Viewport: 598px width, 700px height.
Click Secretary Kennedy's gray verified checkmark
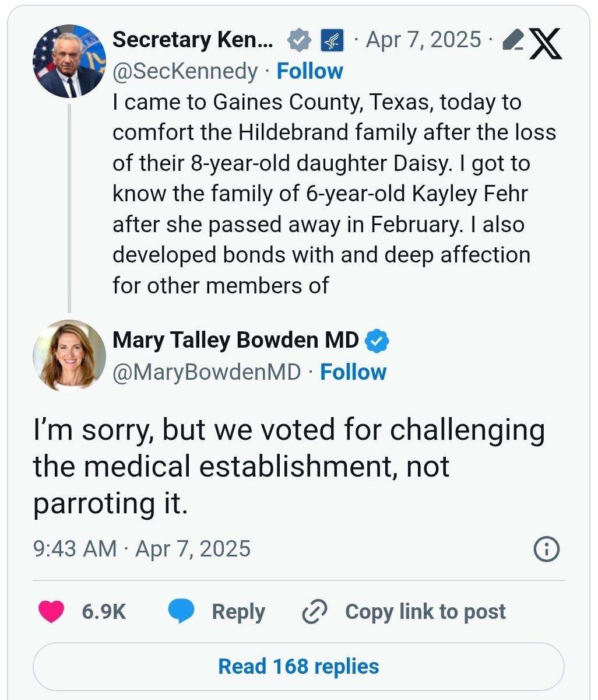coord(299,40)
